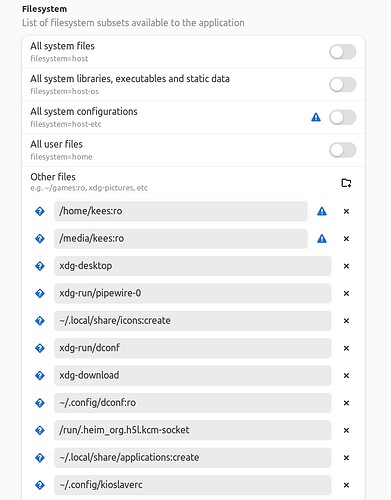Enable the All user files switch
The image size is (391, 500).
[342, 150]
